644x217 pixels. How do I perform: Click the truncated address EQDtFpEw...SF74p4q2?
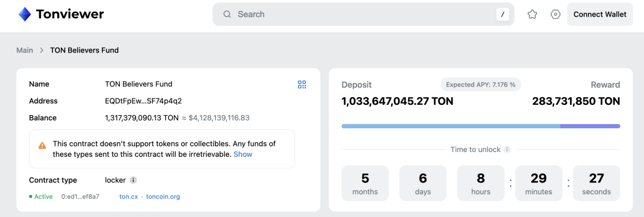point(143,101)
